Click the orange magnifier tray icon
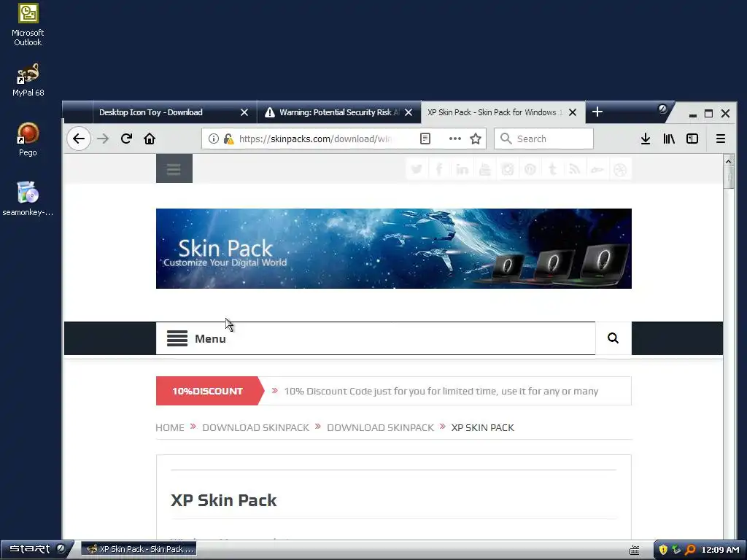Viewport: 747px width, 560px height. click(x=690, y=550)
